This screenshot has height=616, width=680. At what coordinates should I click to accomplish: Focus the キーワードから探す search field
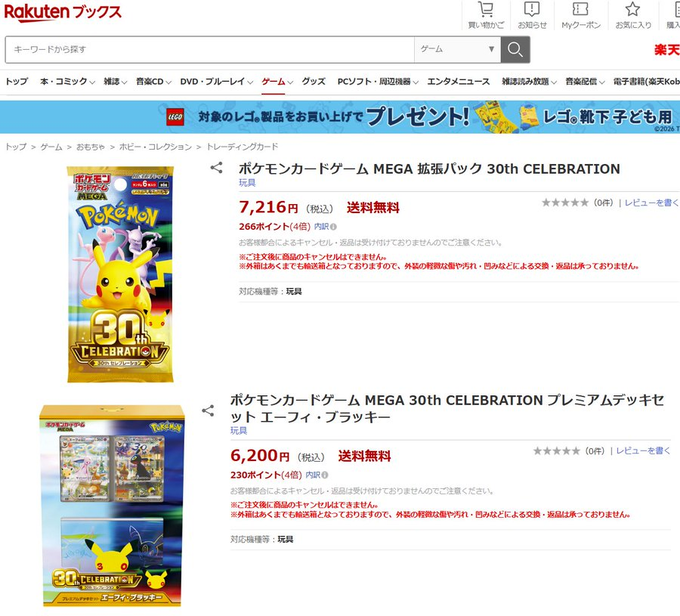click(210, 49)
